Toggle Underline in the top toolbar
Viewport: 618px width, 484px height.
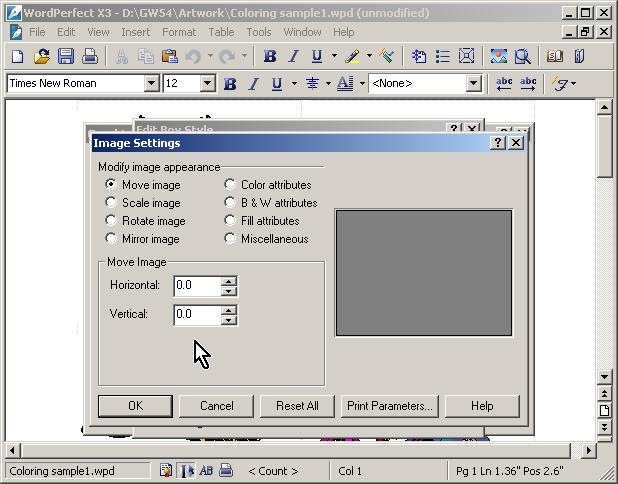(x=317, y=56)
